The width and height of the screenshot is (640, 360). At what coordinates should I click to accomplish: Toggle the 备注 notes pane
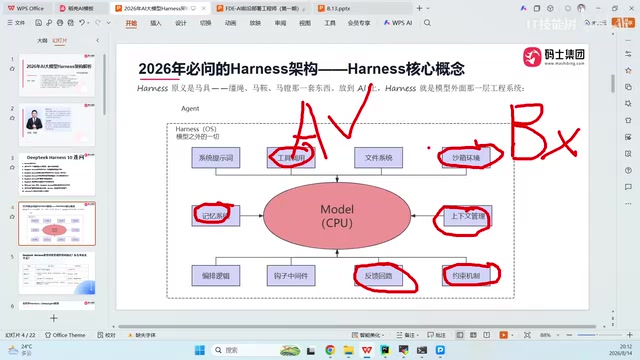(x=407, y=335)
